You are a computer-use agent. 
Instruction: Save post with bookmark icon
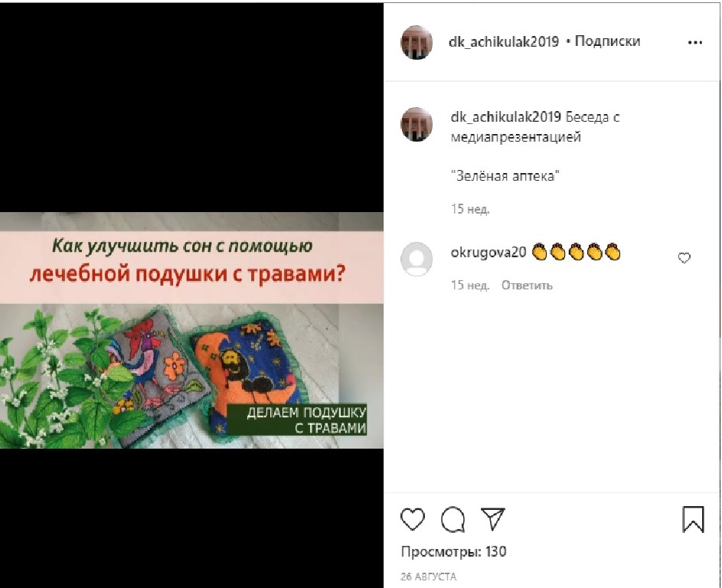point(693,519)
